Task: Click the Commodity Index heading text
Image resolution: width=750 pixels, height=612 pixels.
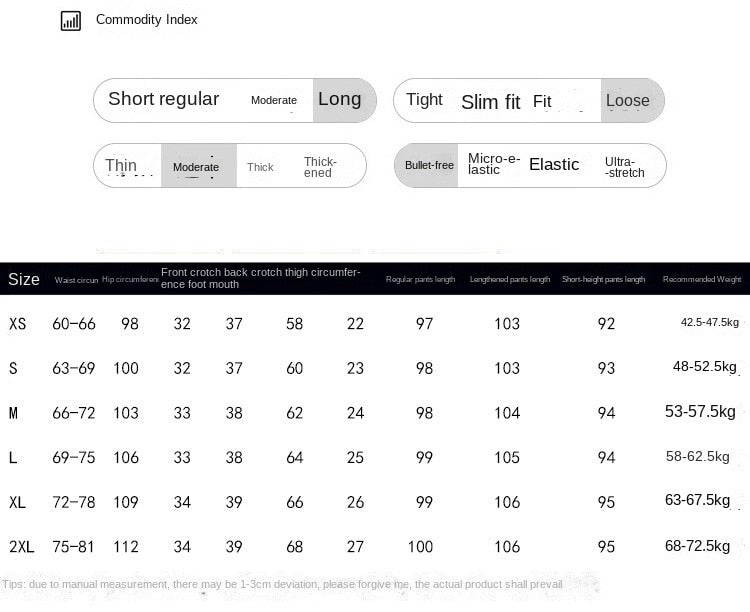Action: tap(147, 20)
